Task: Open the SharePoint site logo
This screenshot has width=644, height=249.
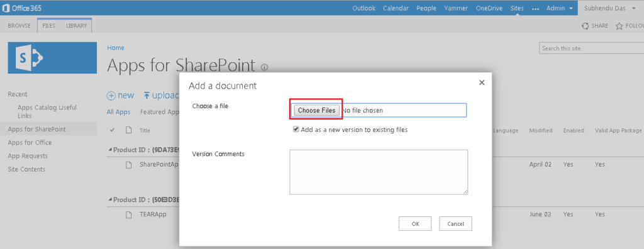Action: point(52,57)
